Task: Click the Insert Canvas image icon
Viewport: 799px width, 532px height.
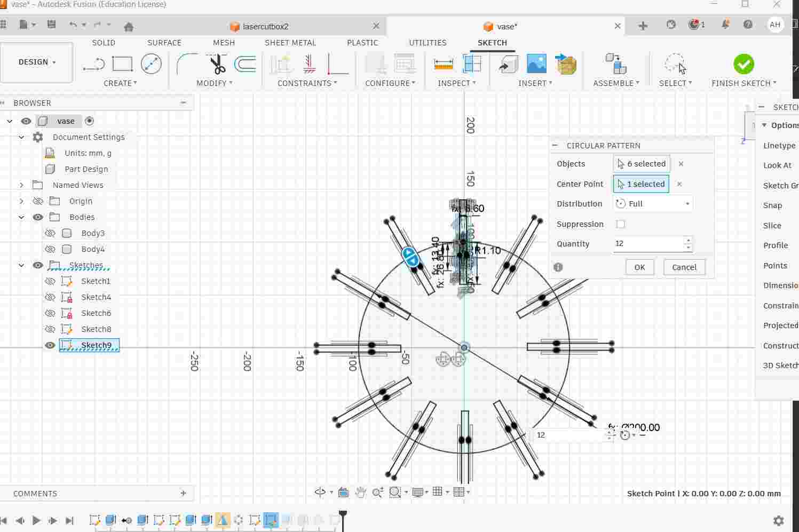Action: [536, 64]
